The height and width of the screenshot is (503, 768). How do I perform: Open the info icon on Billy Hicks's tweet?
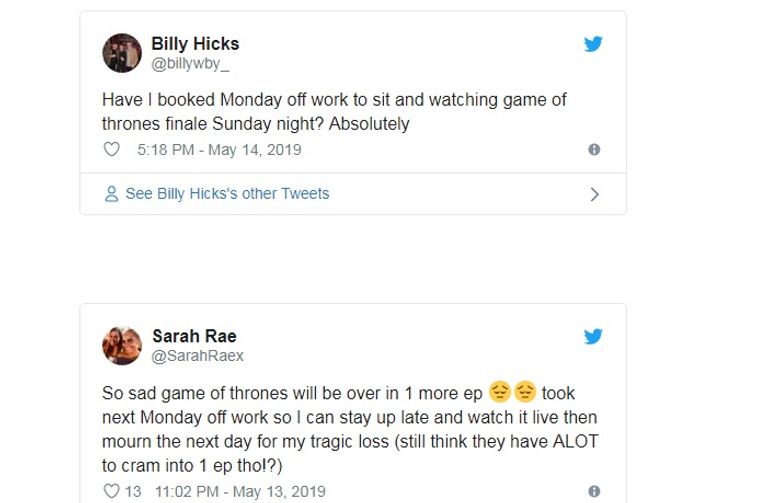[x=594, y=150]
